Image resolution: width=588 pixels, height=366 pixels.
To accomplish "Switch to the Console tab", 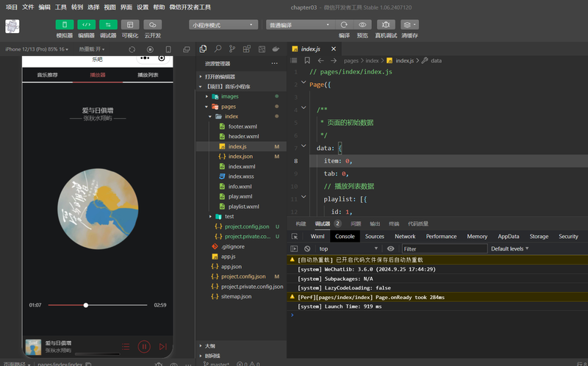I will click(345, 236).
